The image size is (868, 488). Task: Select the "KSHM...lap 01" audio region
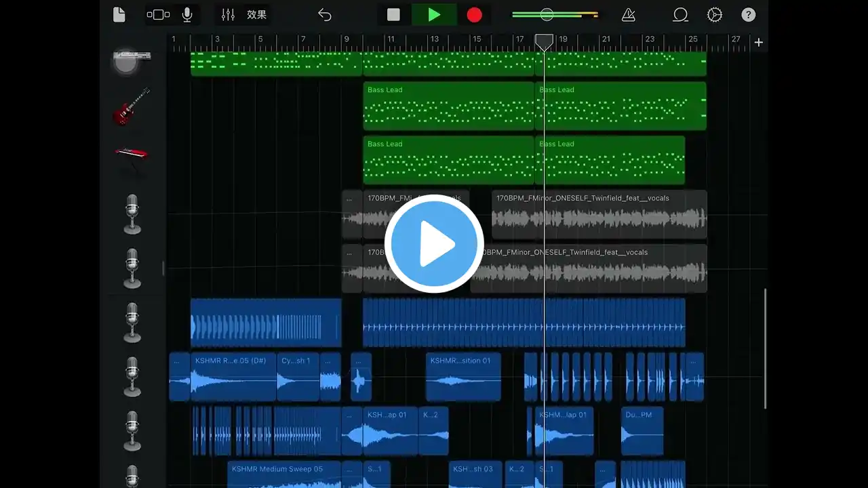[564, 431]
